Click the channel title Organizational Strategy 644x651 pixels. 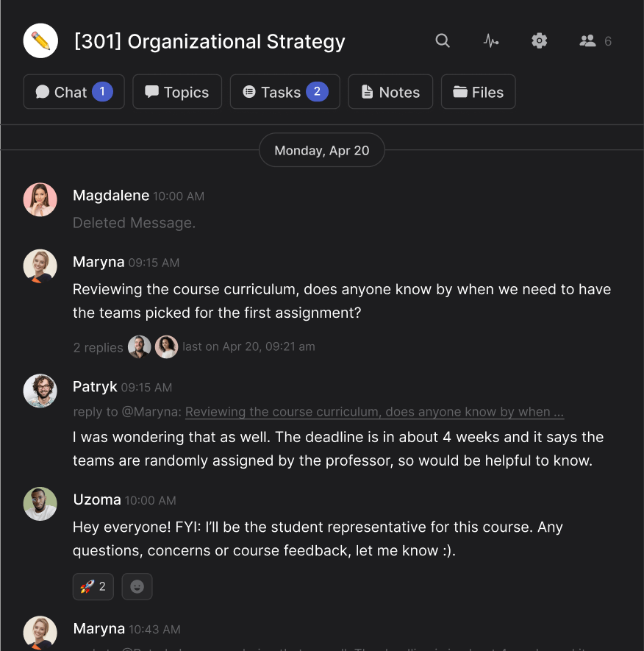(x=210, y=41)
